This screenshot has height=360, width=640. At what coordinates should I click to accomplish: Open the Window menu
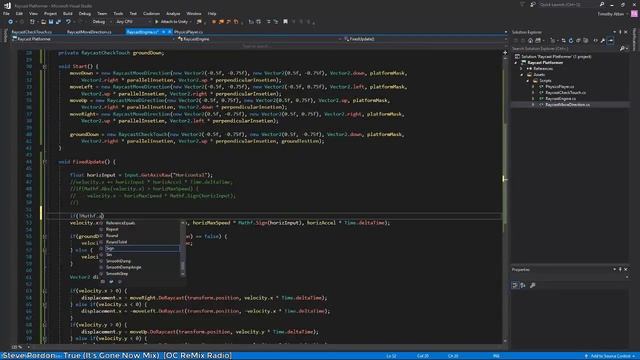click(193, 13)
